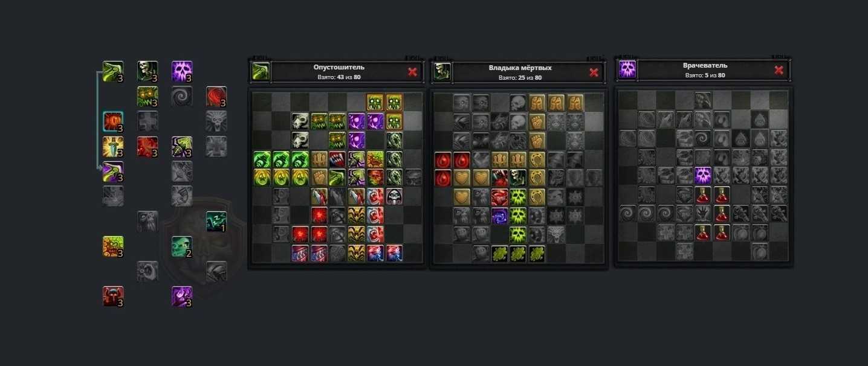Click the Владыка мёртвых header skeleton icon
868x366 pixels.
(x=442, y=71)
